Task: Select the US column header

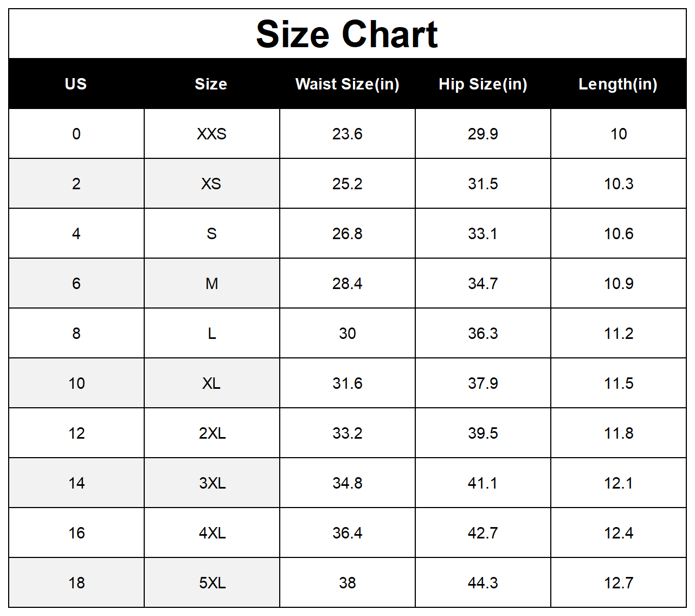Action: click(x=76, y=84)
